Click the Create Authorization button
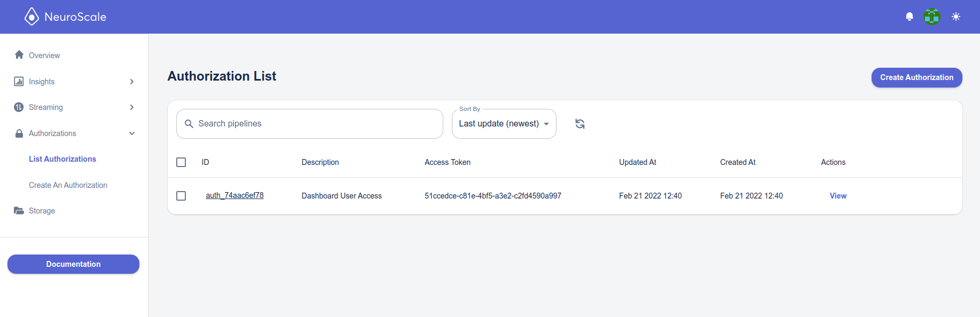980x317 pixels. (917, 77)
